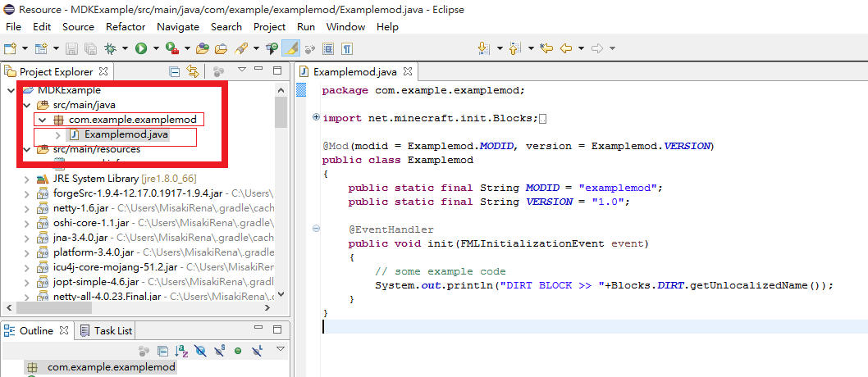Open the Refactor menu
The image size is (868, 377).
point(126,26)
